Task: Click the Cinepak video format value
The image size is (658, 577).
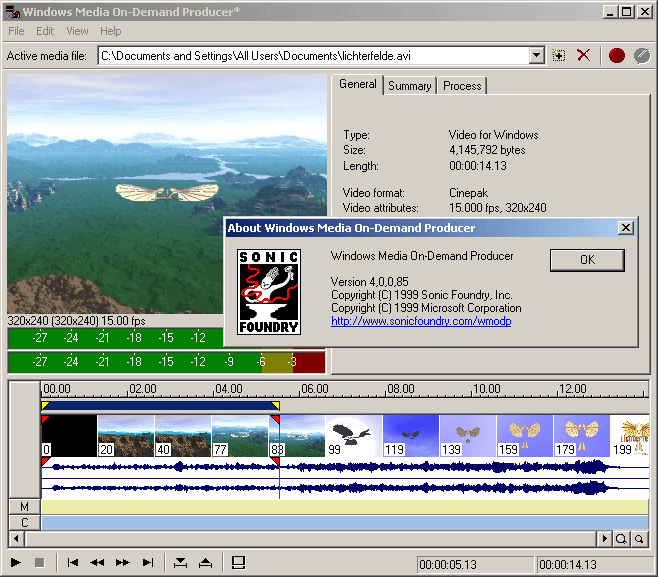Action: 468,193
